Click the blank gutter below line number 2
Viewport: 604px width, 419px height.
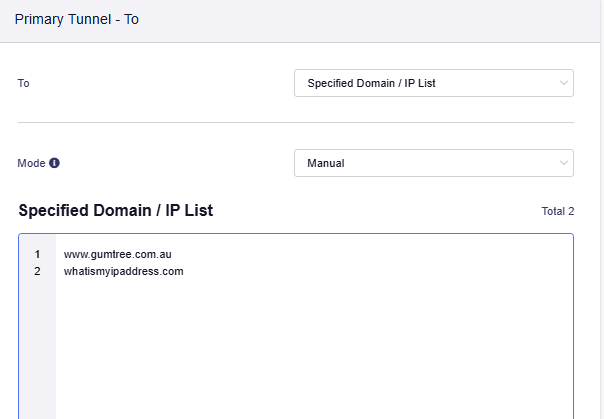(37, 347)
